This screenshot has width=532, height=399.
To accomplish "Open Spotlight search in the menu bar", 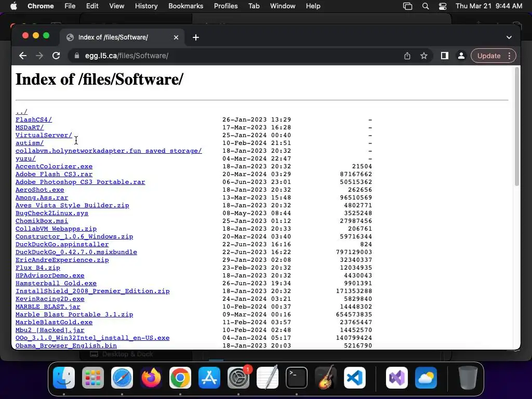I will [425, 6].
